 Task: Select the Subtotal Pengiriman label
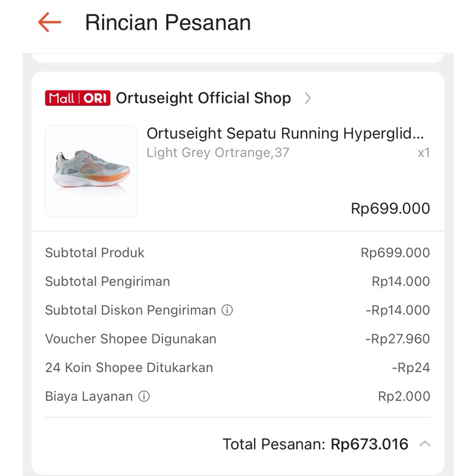tap(107, 281)
